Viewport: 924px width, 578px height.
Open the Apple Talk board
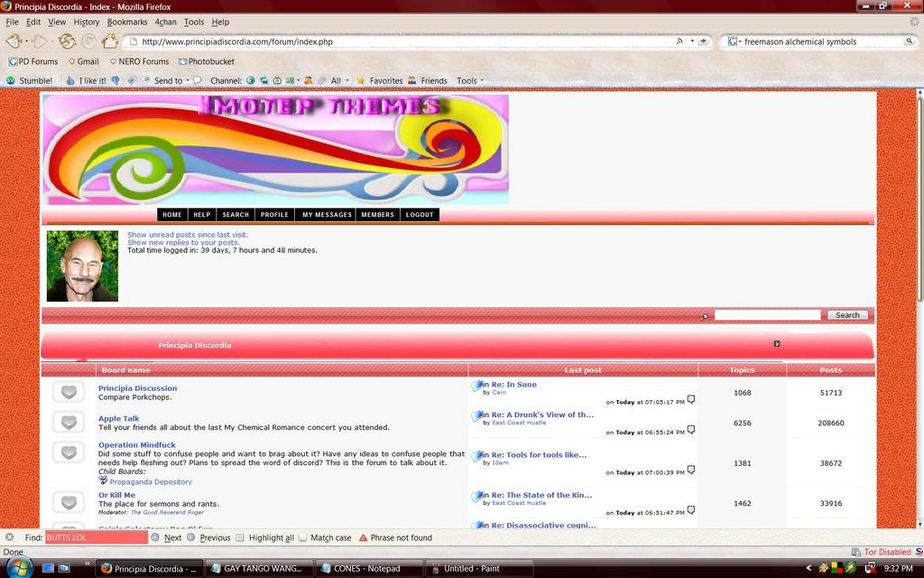[119, 418]
